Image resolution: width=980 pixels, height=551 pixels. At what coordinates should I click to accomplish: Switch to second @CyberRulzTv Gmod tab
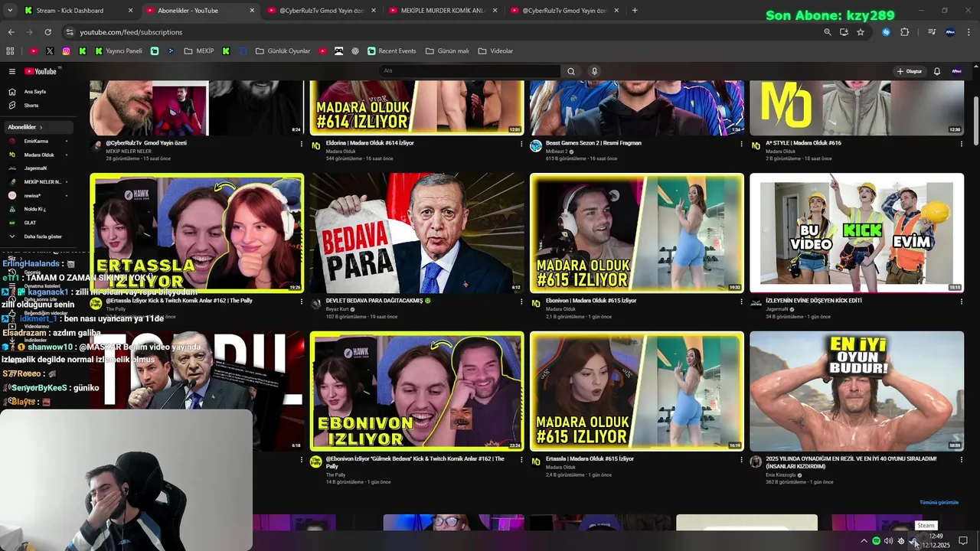pos(565,11)
